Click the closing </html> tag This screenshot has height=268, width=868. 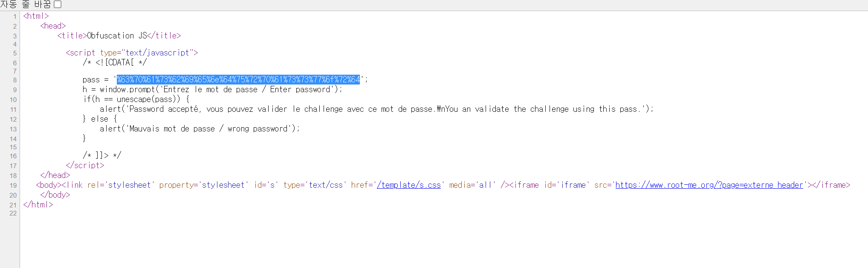point(38,204)
